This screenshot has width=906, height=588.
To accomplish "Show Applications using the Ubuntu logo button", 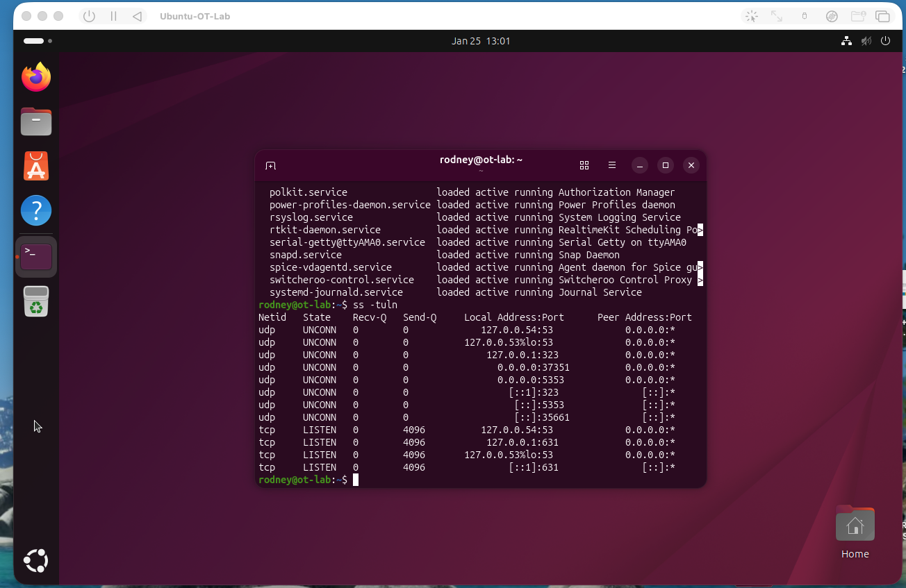I will [36, 560].
